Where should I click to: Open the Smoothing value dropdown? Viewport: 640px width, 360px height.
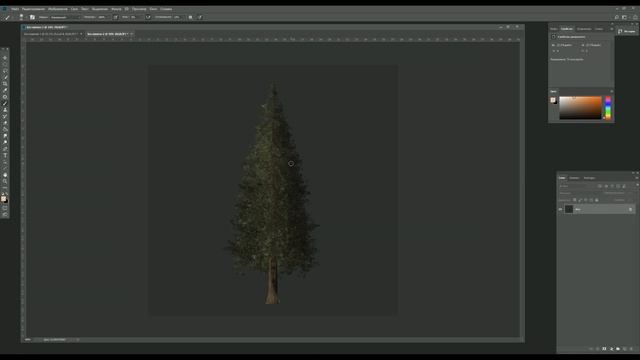point(179,17)
